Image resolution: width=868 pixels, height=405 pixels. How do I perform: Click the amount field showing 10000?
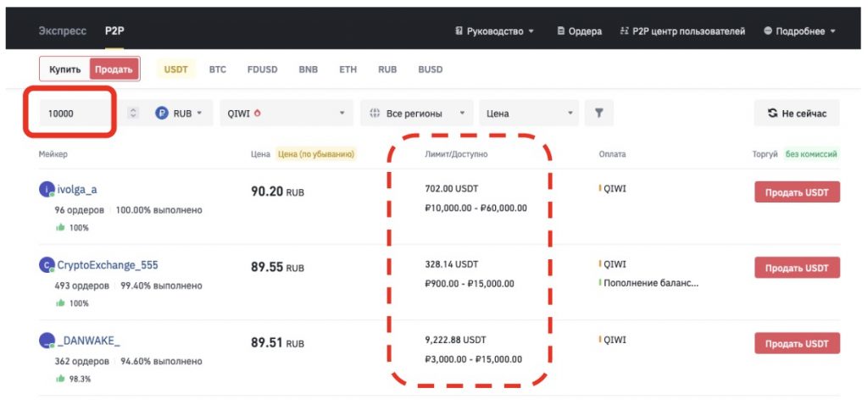click(x=75, y=114)
